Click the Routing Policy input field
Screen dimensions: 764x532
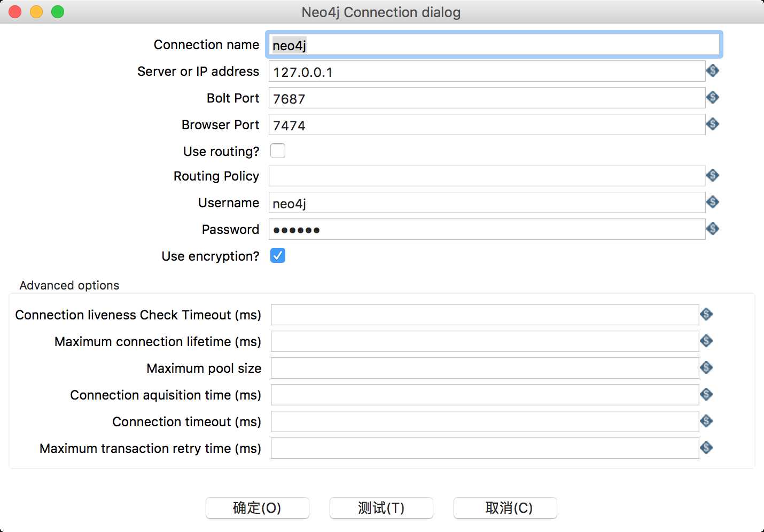[487, 176]
